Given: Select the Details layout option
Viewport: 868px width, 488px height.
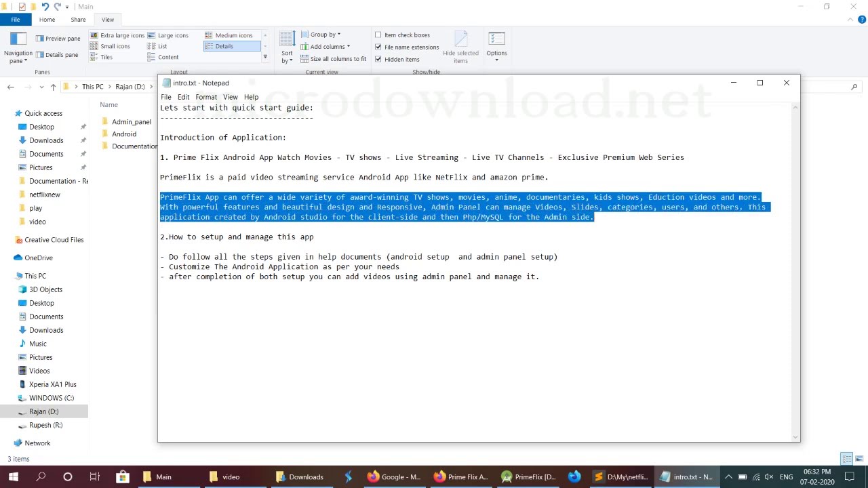Looking at the screenshot, I should (232, 46).
